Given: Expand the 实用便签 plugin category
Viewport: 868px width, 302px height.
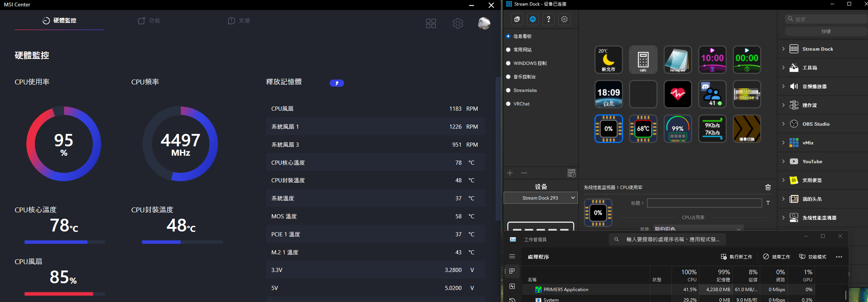Looking at the screenshot, I should point(783,180).
